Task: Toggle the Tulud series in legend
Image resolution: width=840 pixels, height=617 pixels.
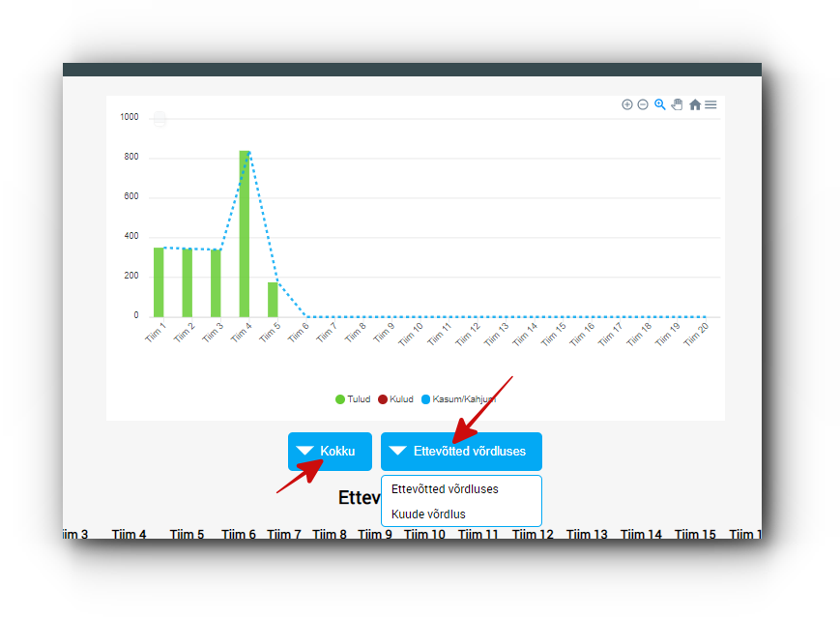Action: click(x=353, y=399)
